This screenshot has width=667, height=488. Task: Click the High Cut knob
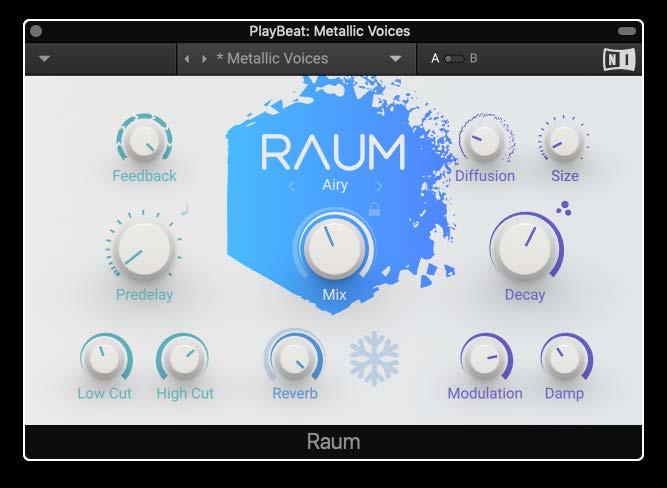[x=184, y=360]
